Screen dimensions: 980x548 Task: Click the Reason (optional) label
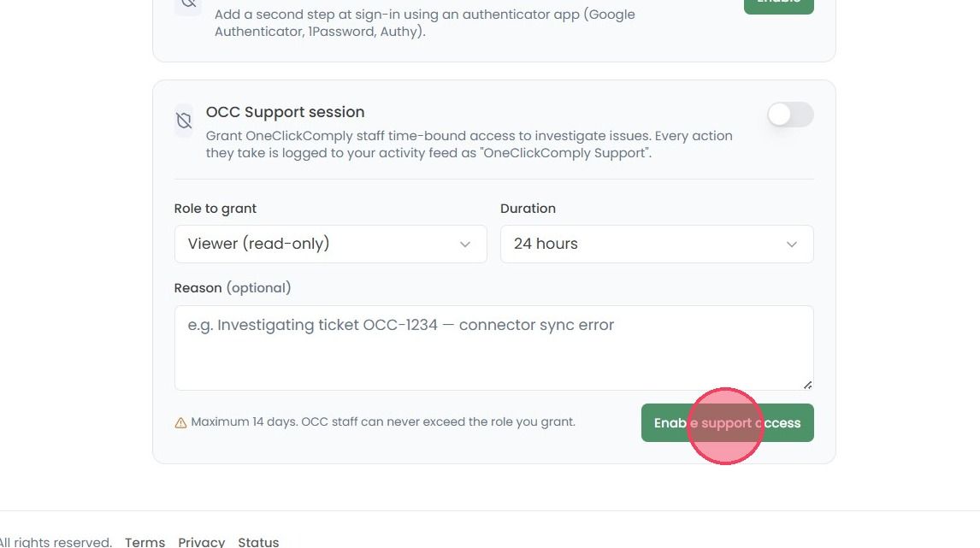click(x=233, y=288)
